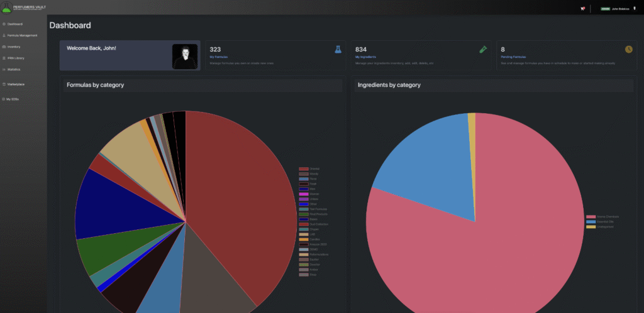The image size is (644, 313).
Task: Toggle the Floral legend entry
Action: coord(308,179)
